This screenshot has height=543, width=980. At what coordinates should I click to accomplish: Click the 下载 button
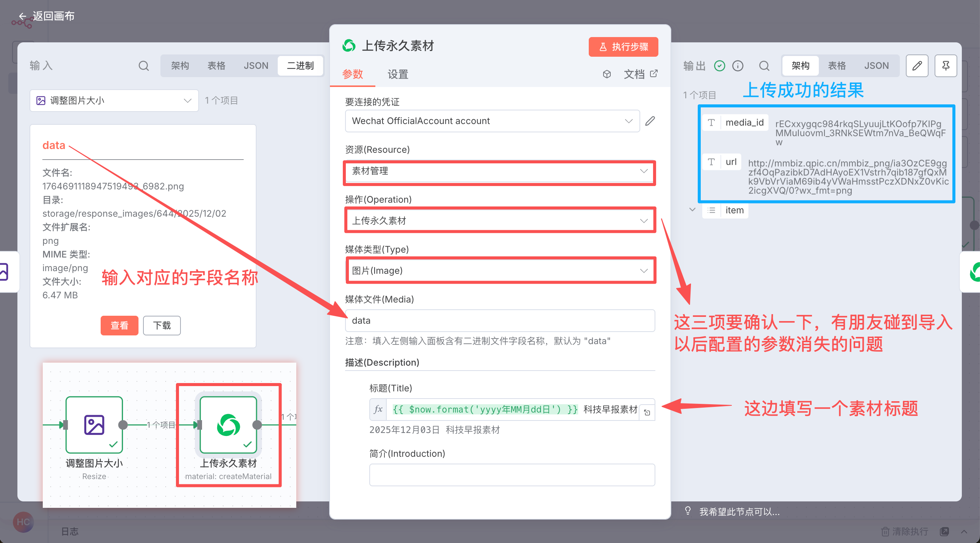point(162,326)
